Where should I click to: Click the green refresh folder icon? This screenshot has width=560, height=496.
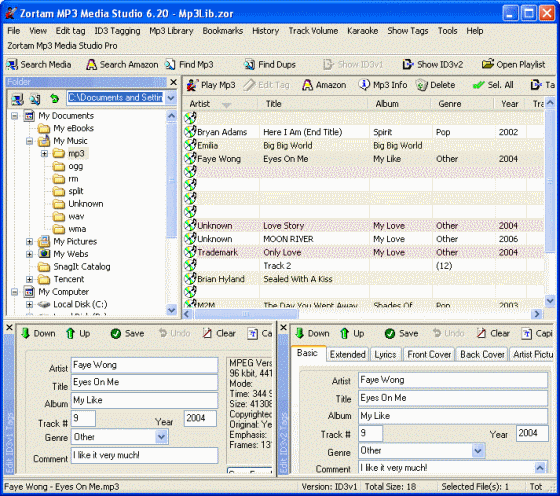pos(54,98)
